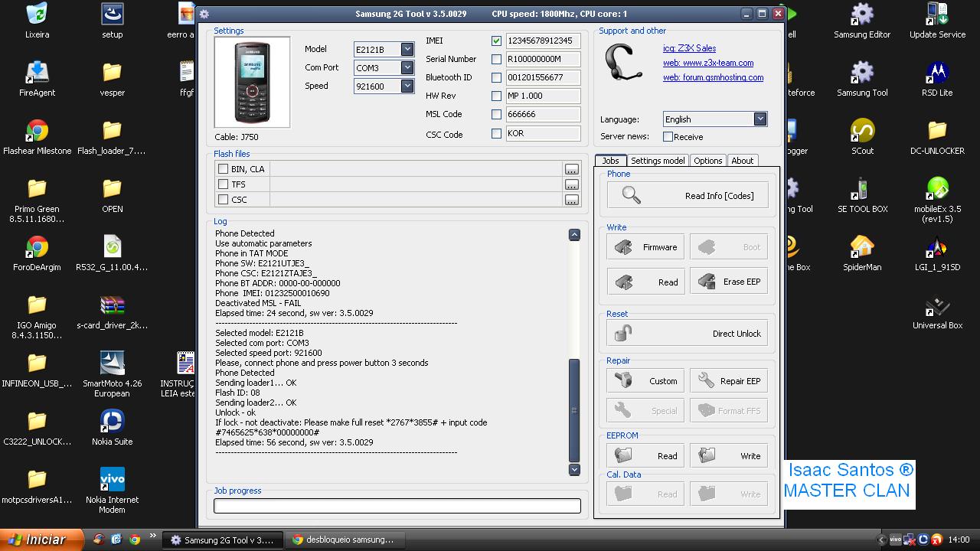Click the Repair Custom button
This screenshot has height=551, width=980.
point(645,381)
